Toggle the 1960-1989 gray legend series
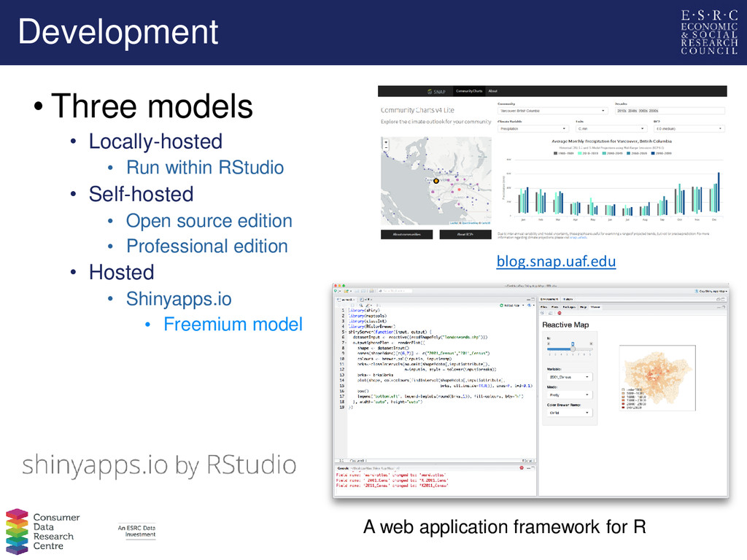This screenshot has width=747, height=560. tap(562, 153)
